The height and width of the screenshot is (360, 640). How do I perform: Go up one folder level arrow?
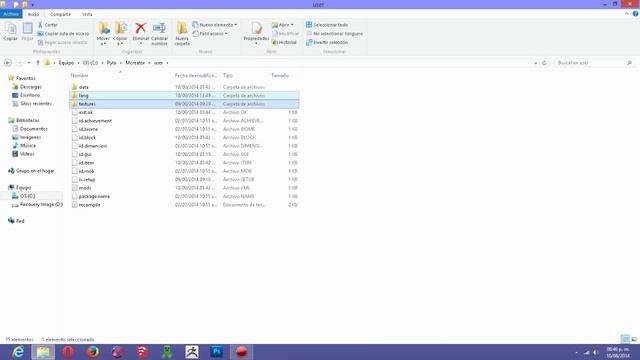click(x=38, y=63)
